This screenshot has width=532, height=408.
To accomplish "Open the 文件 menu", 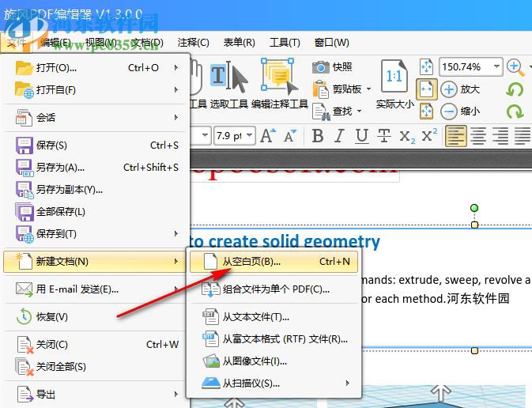I will (16, 43).
